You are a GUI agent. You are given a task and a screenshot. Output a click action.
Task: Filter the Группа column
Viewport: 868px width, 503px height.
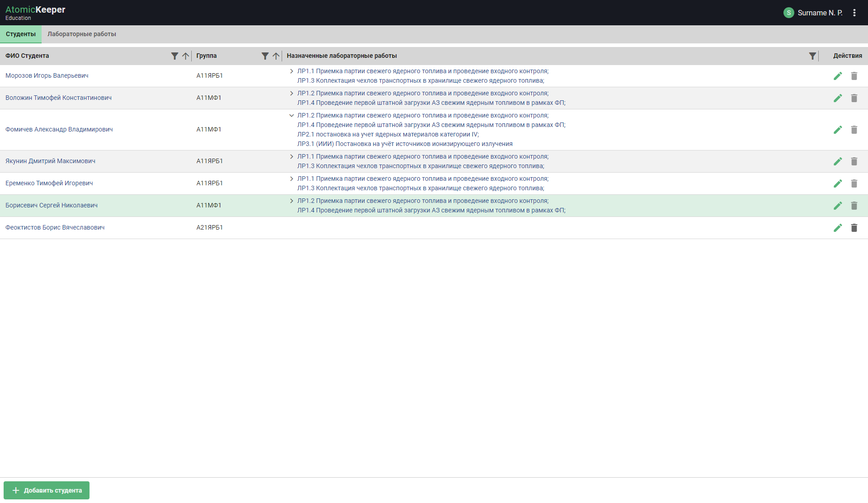265,56
